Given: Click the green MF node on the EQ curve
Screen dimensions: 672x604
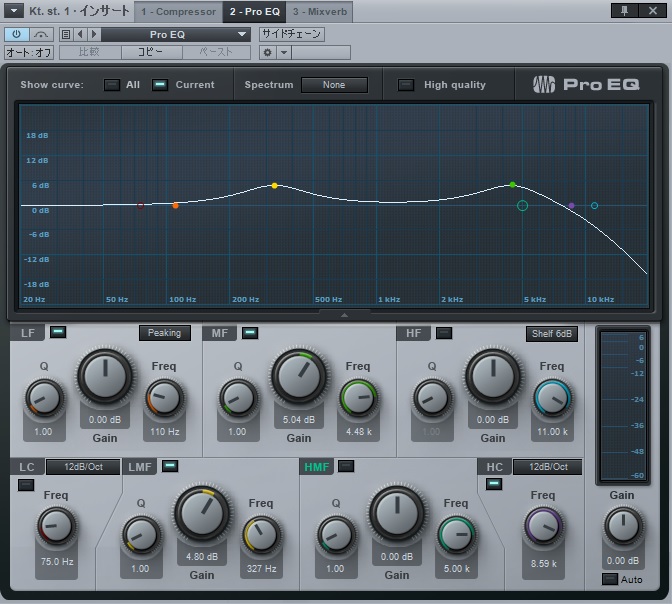Looking at the screenshot, I should coord(513,185).
